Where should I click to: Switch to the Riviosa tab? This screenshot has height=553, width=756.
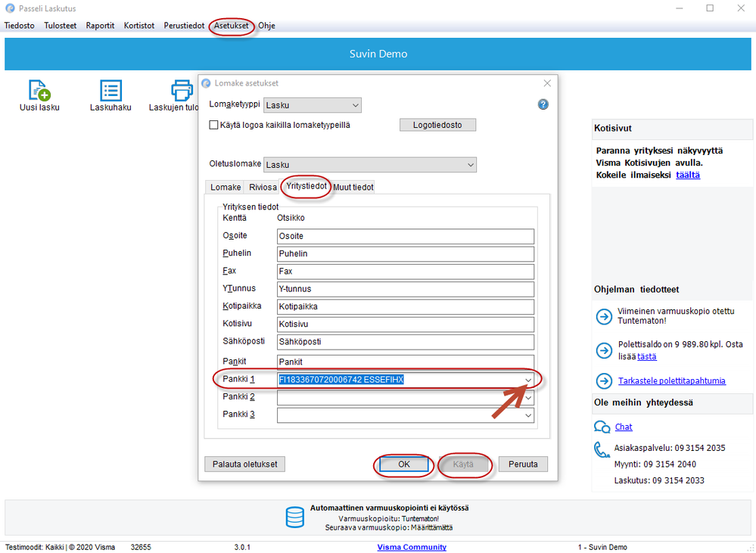(263, 187)
